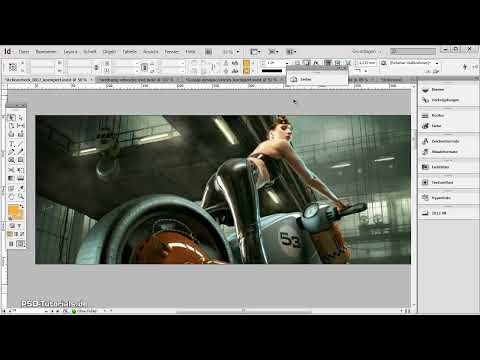Open the Arrange Documents dropdown
This screenshot has width=480, height=360.
tap(292, 52)
